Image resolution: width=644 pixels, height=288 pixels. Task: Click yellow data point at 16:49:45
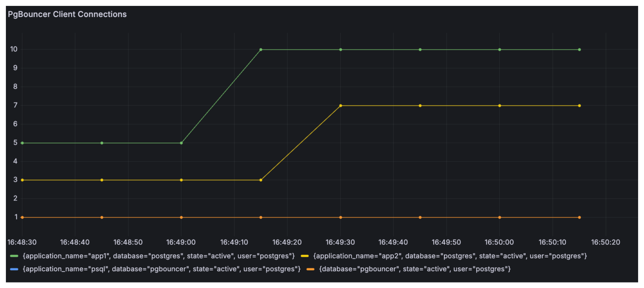point(420,106)
